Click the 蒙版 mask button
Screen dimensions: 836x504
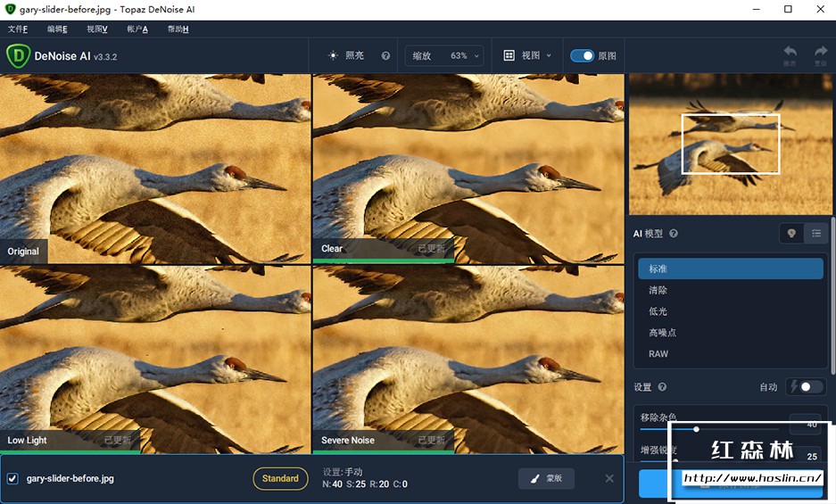(x=547, y=478)
